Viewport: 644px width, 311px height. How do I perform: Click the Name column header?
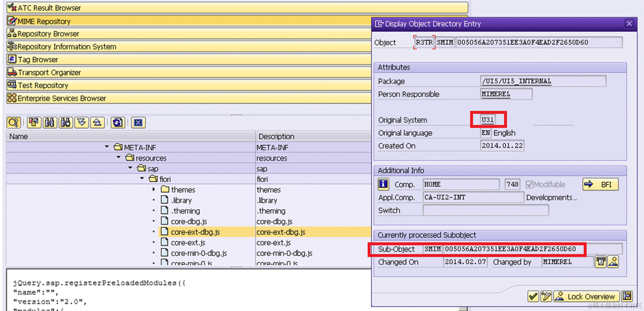(131, 136)
